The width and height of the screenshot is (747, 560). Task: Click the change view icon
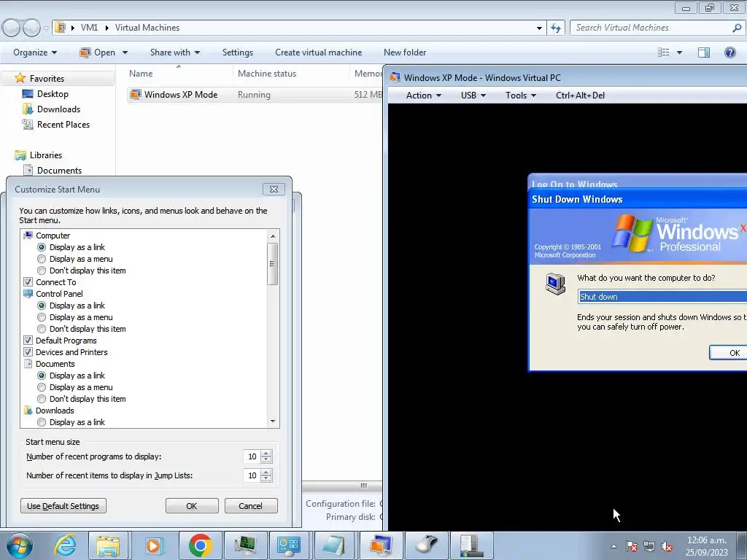664,52
